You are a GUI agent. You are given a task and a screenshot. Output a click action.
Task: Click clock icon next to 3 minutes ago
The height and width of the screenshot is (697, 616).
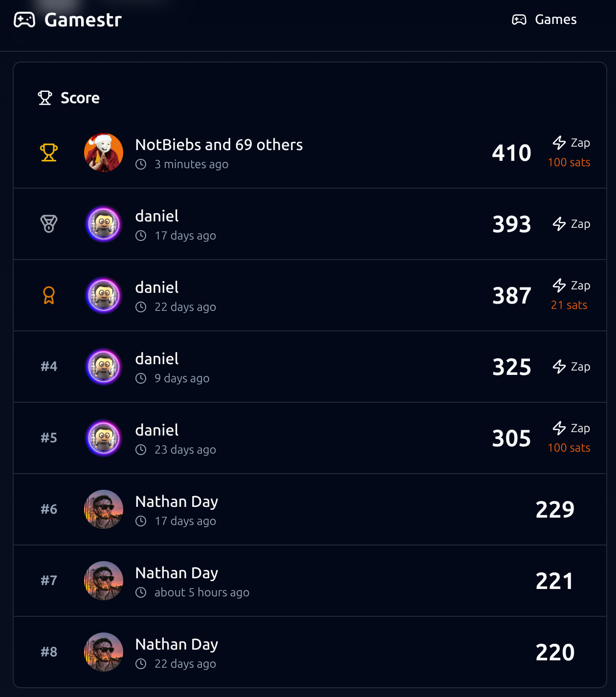click(x=141, y=164)
